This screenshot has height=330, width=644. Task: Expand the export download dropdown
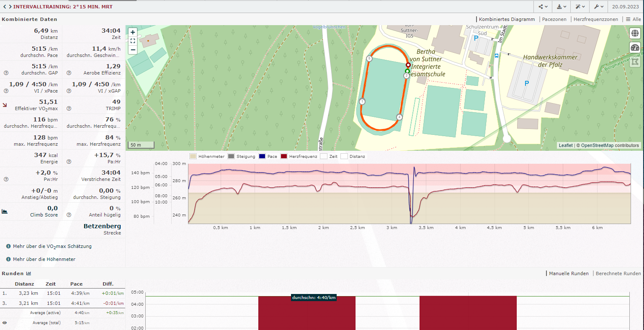coord(561,7)
